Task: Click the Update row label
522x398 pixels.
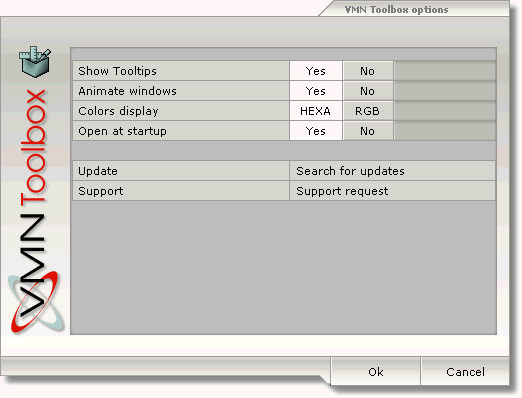Action: coord(98,171)
